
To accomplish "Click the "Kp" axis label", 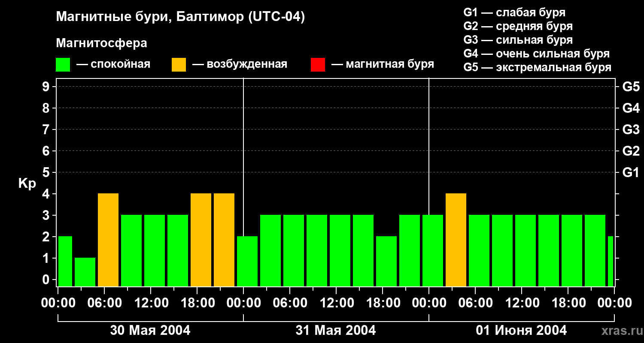I will [27, 184].
